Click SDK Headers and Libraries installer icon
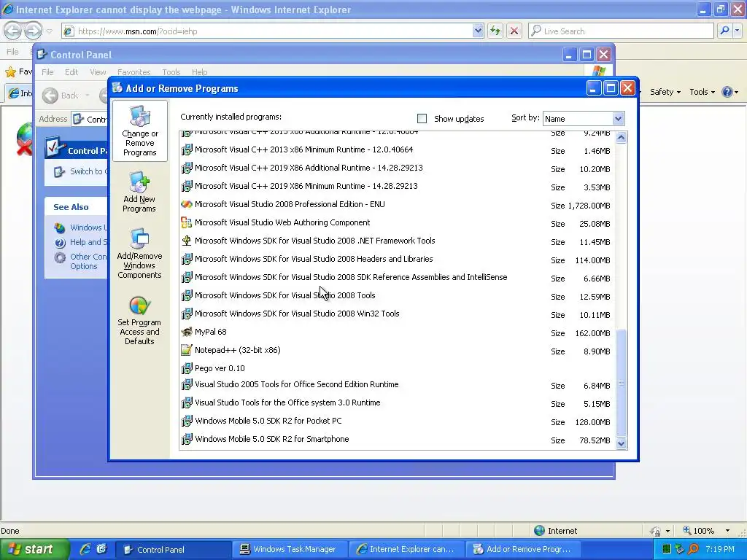 pos(187,259)
